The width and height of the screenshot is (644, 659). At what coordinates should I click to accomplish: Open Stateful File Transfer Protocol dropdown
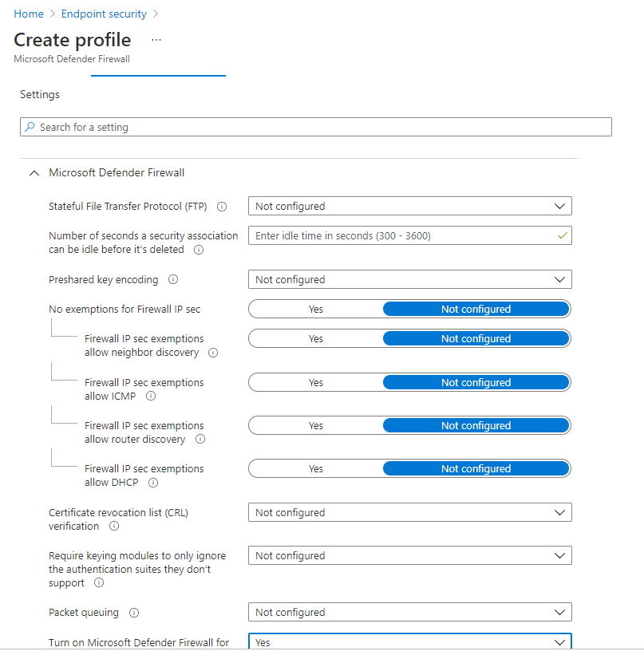[410, 206]
